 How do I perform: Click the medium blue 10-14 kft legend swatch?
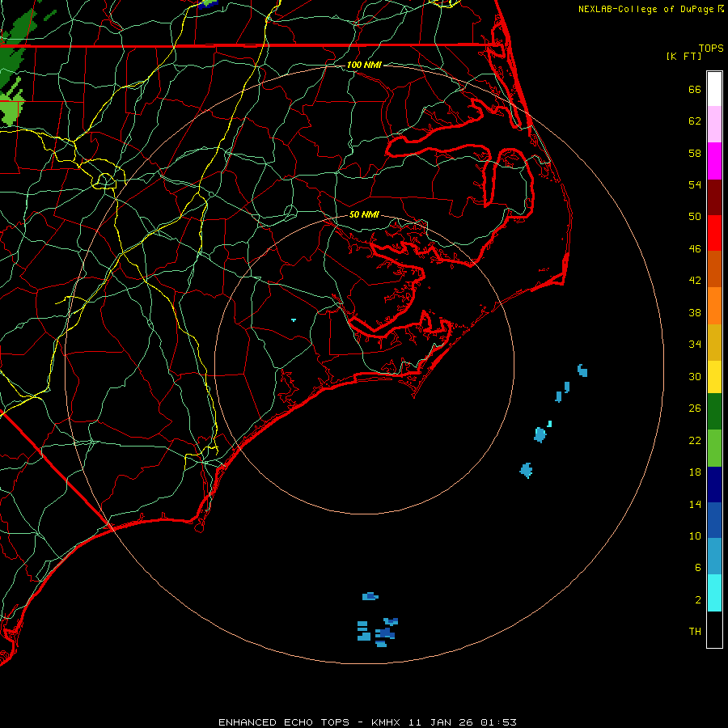pos(714,520)
